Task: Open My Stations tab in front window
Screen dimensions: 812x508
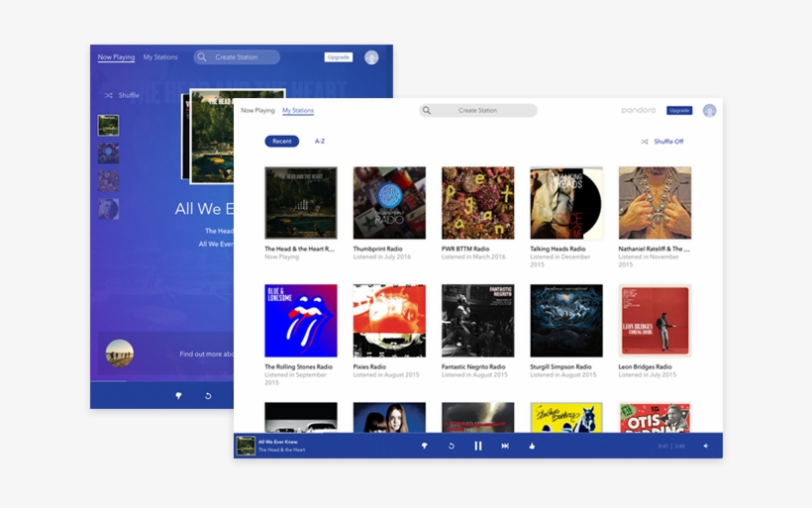Action: 298,110
